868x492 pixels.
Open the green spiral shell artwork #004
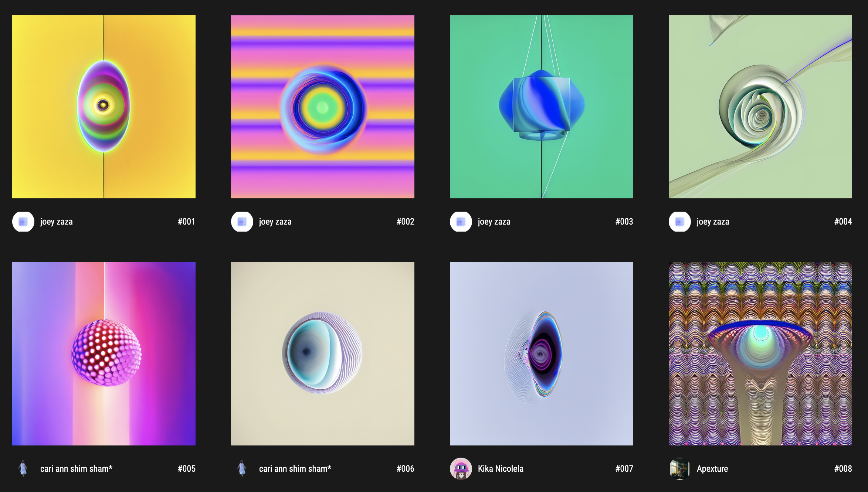pos(760,107)
